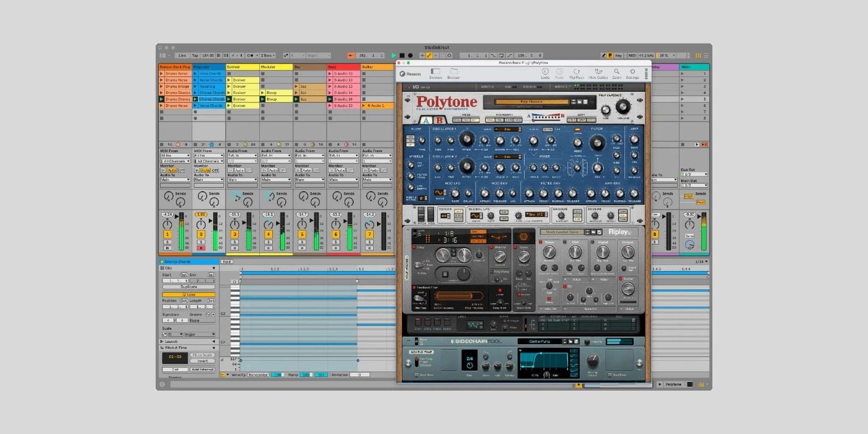Image resolution: width=868 pixels, height=434 pixels.
Task: Click Zoom icon in Reason Rack
Action: [617, 73]
